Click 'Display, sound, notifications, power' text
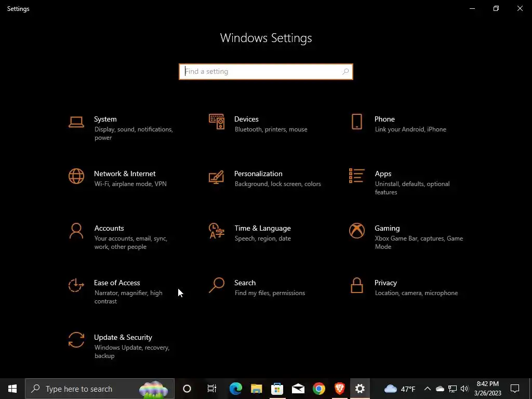Image resolution: width=532 pixels, height=399 pixels. tap(134, 134)
